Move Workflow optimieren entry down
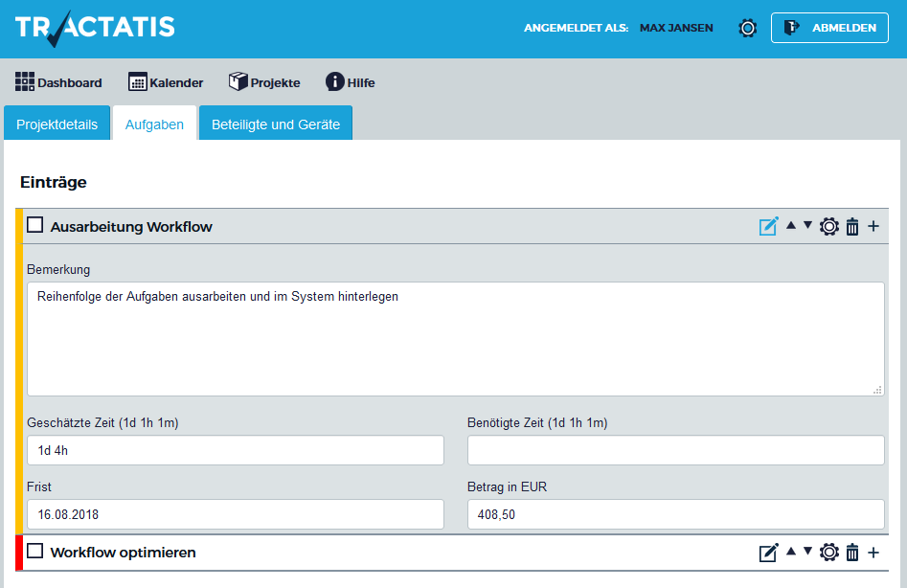907x588 pixels. 808,551
